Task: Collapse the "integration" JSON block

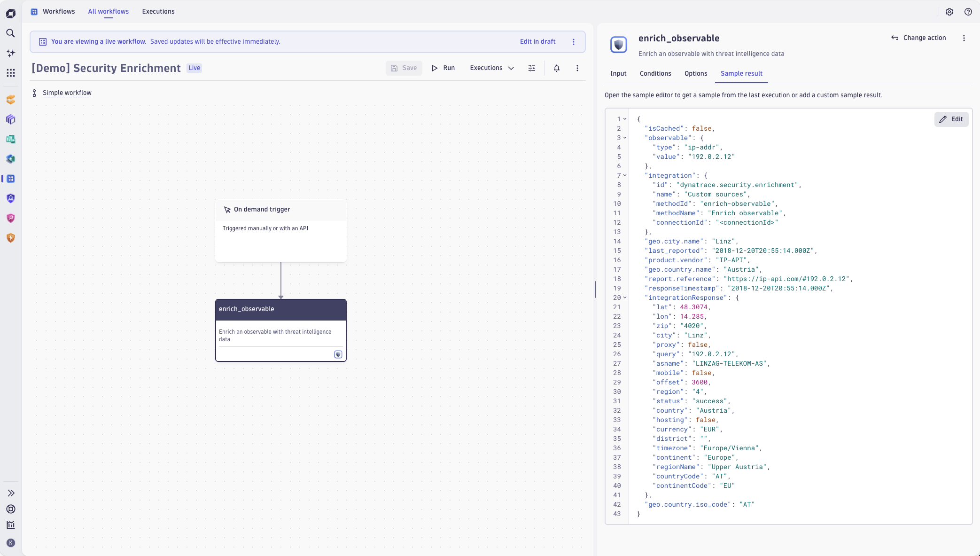Action: (x=625, y=175)
